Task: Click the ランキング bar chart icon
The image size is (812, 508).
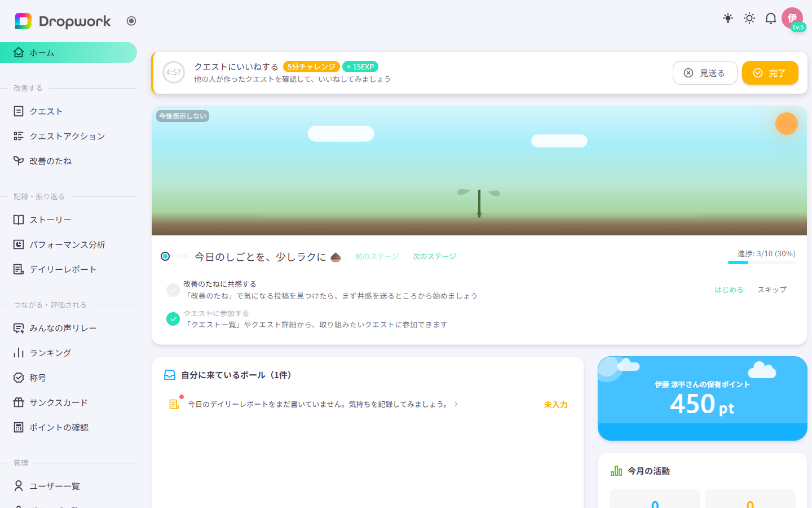Action: pos(19,353)
